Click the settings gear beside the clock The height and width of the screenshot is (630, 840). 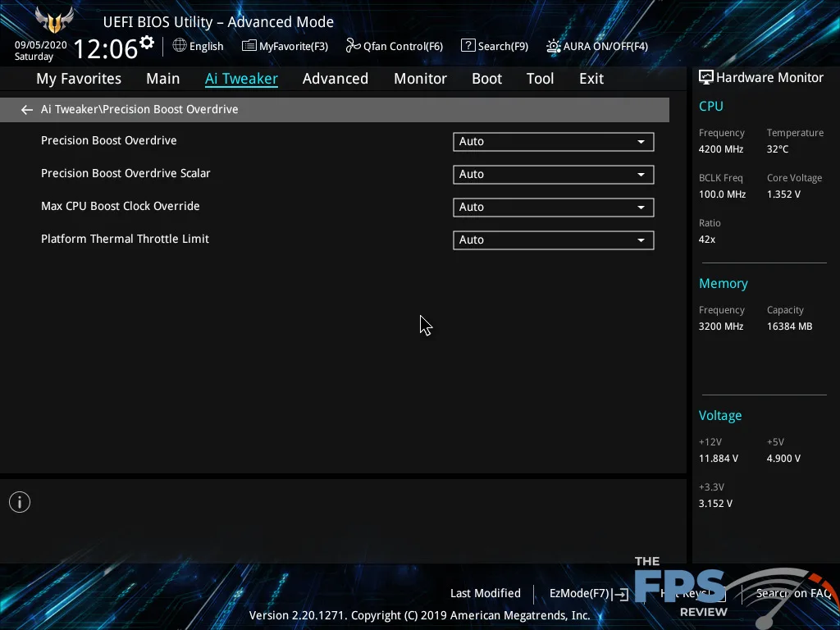(x=147, y=43)
